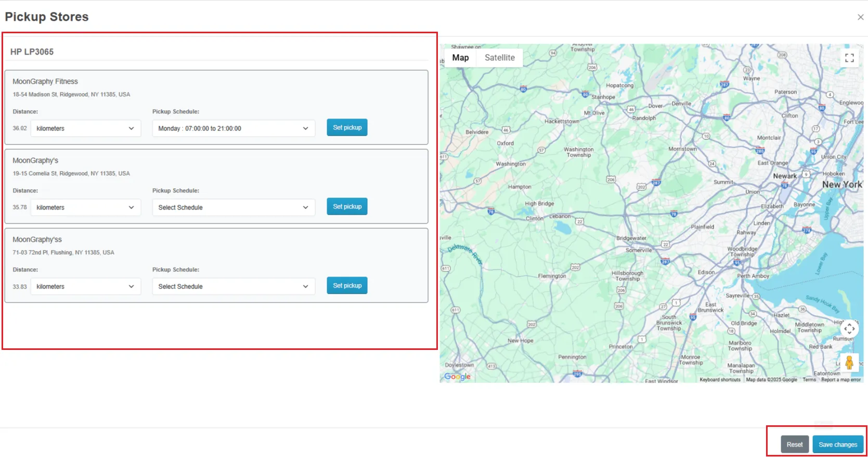
Task: Close the Pickup Stores dialog
Action: coord(860,17)
